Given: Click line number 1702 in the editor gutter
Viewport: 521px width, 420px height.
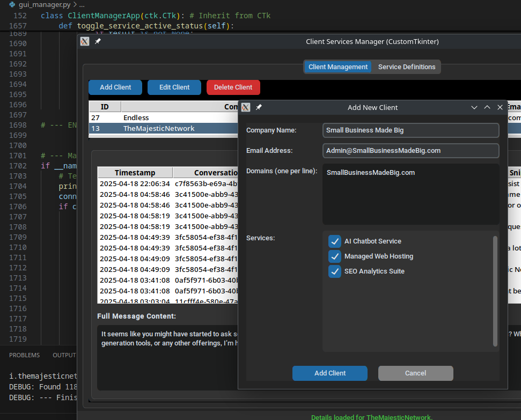Looking at the screenshot, I should pyautogui.click(x=18, y=166).
